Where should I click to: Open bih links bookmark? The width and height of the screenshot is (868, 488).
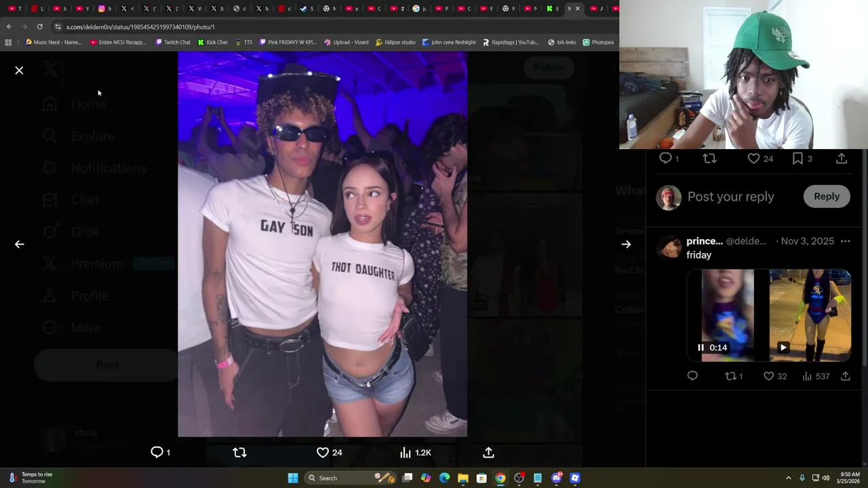click(x=561, y=42)
